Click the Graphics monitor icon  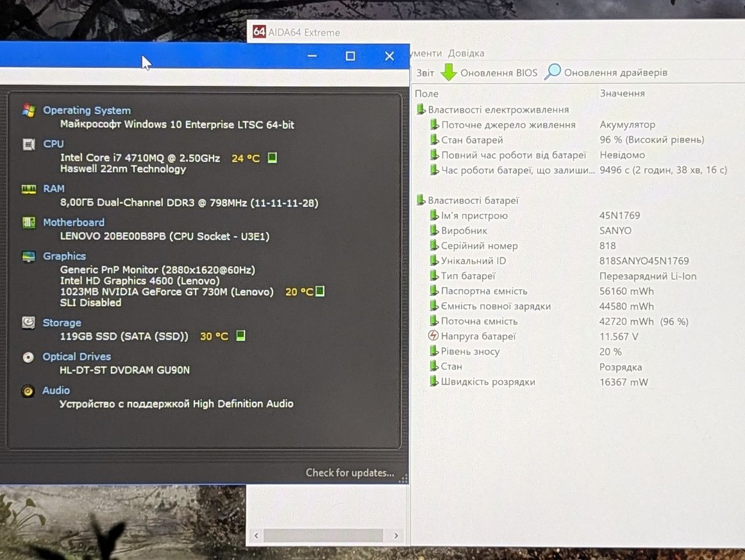pos(29,256)
